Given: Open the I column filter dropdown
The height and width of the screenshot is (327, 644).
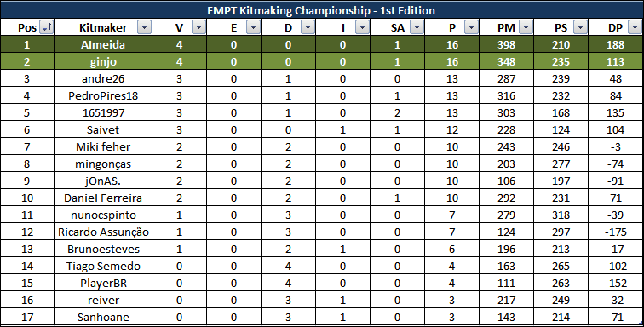Looking at the screenshot, I should pos(362,27).
